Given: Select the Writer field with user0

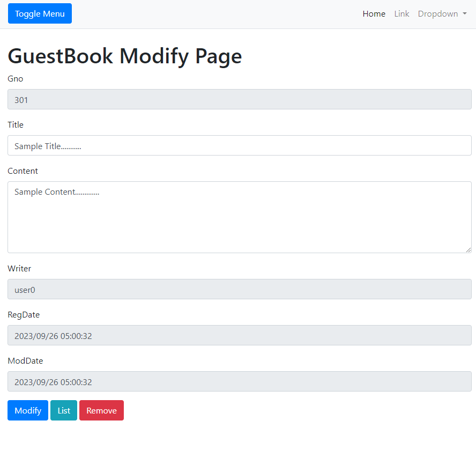Looking at the screenshot, I should [x=239, y=289].
